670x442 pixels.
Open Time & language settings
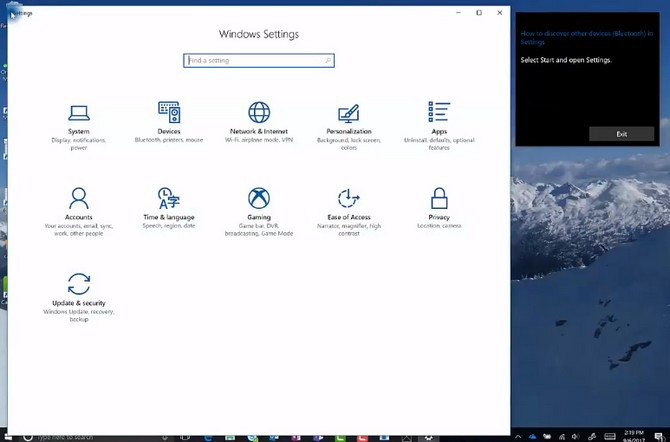[169, 204]
